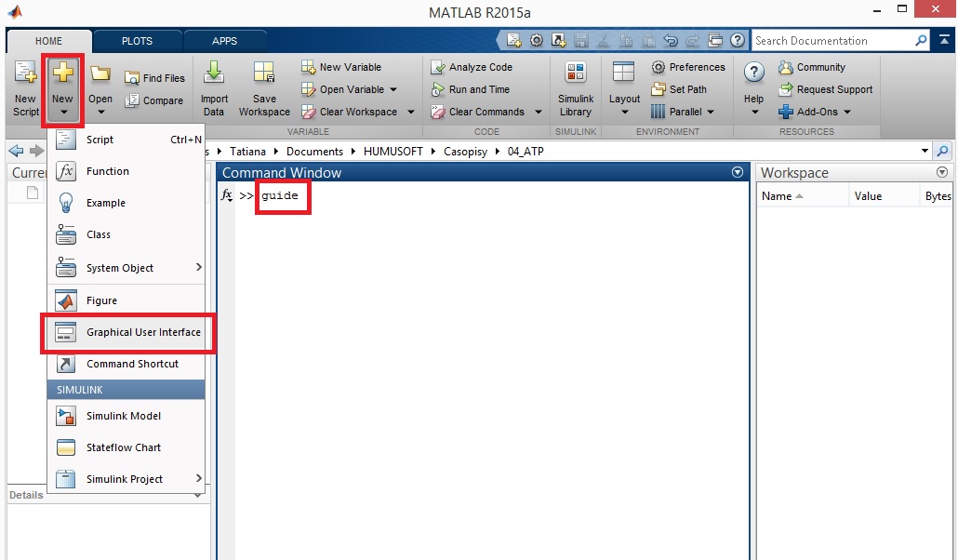Click the Analyze Code icon
This screenshot has width=958, height=560.
click(437, 67)
